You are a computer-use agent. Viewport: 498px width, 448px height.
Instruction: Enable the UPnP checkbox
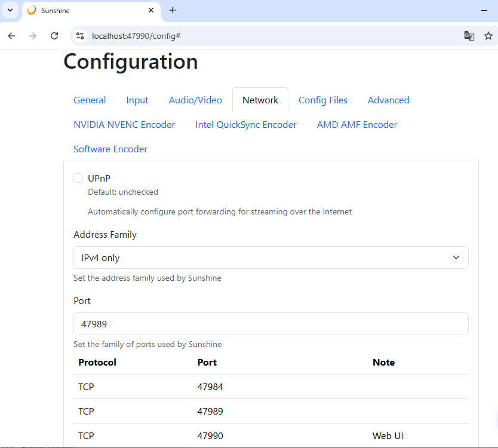click(78, 178)
